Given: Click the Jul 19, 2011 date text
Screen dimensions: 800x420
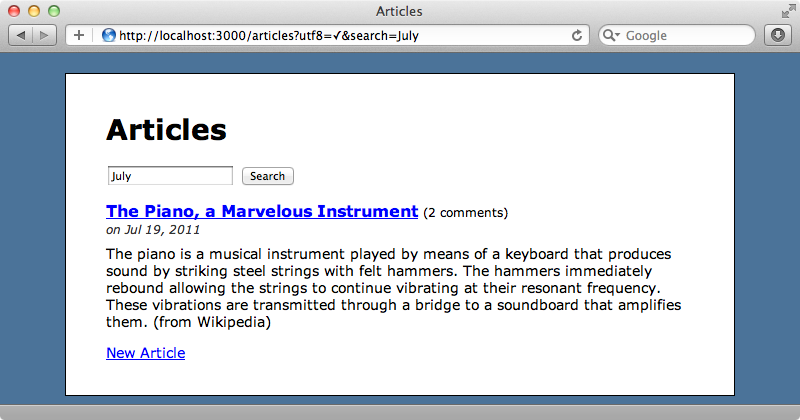Looking at the screenshot, I should [x=162, y=230].
